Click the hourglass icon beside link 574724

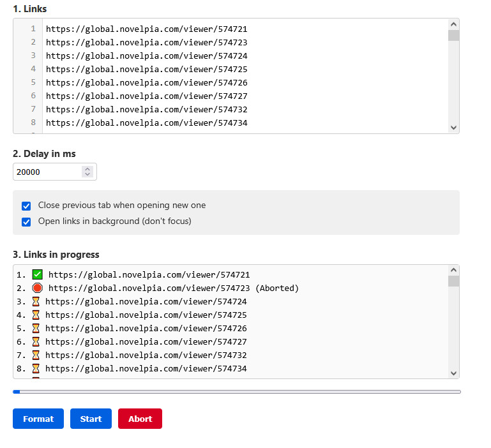point(36,301)
